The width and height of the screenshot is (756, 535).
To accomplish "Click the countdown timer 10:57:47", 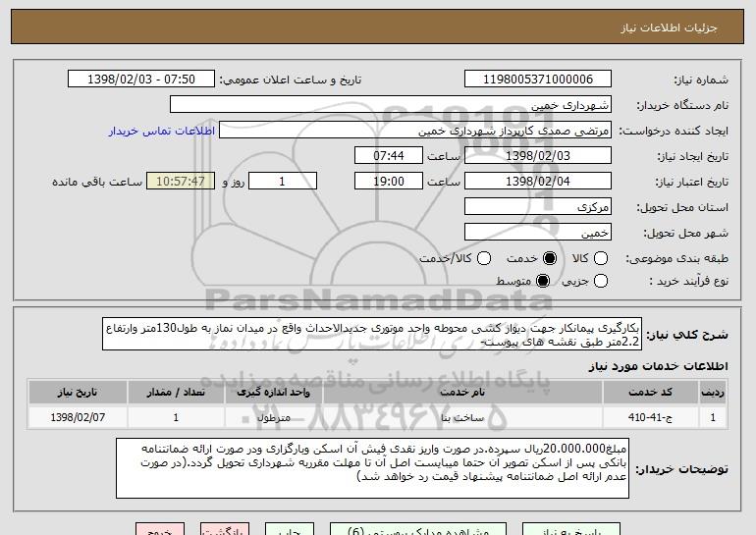I will (x=181, y=182).
